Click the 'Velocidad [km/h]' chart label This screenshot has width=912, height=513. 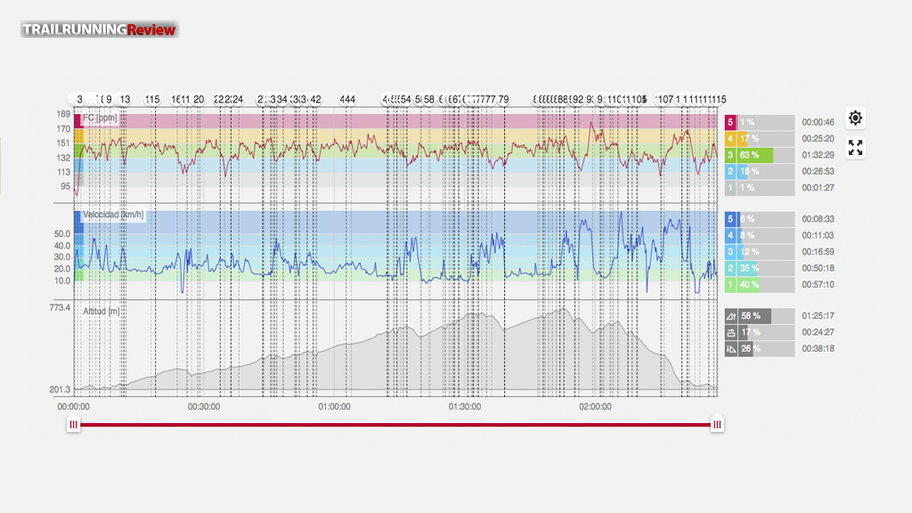[113, 215]
